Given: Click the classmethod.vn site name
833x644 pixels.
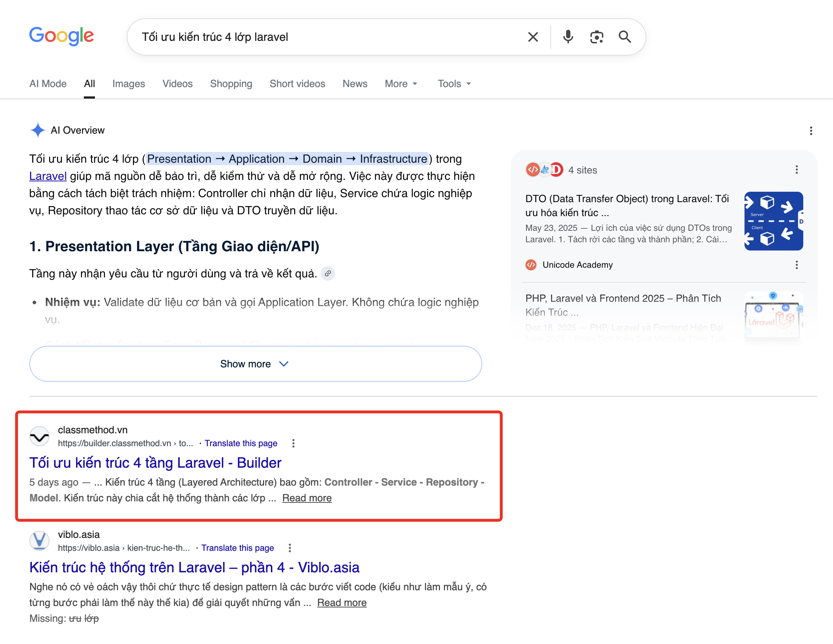Looking at the screenshot, I should click(x=93, y=430).
